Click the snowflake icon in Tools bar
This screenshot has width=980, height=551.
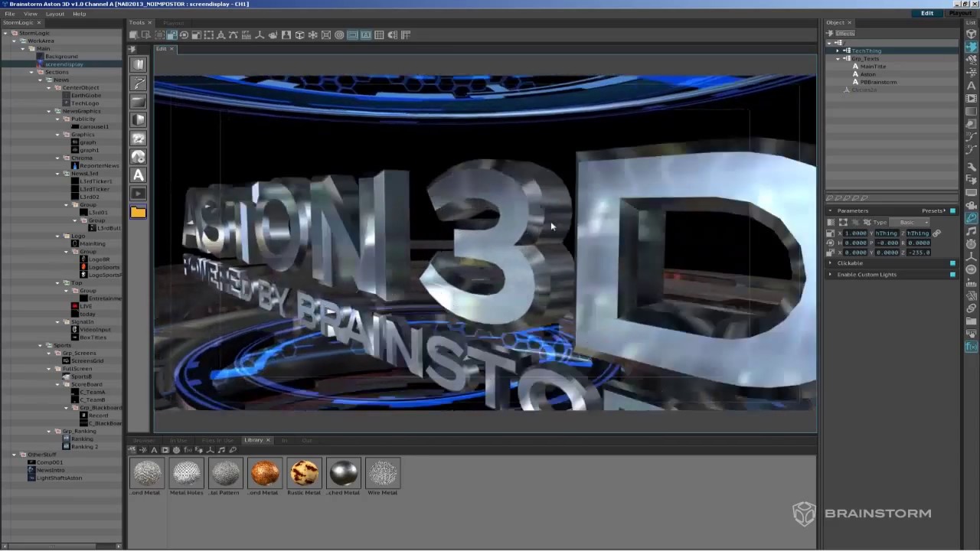312,34
